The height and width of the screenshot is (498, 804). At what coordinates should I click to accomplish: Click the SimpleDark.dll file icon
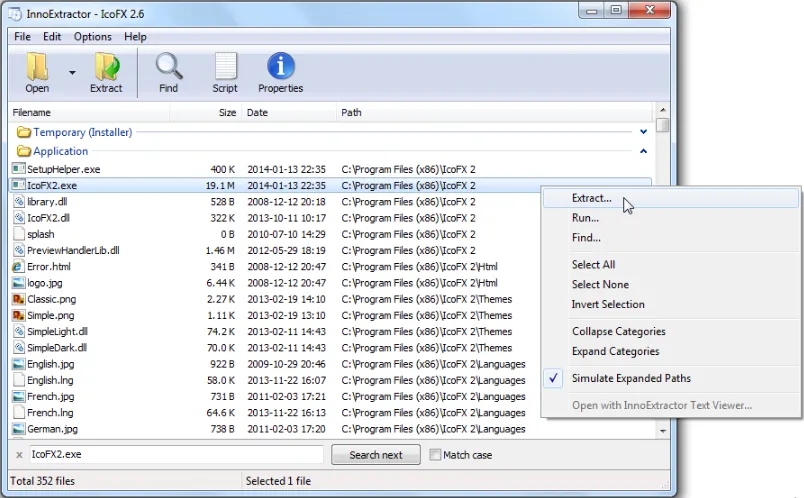point(18,348)
